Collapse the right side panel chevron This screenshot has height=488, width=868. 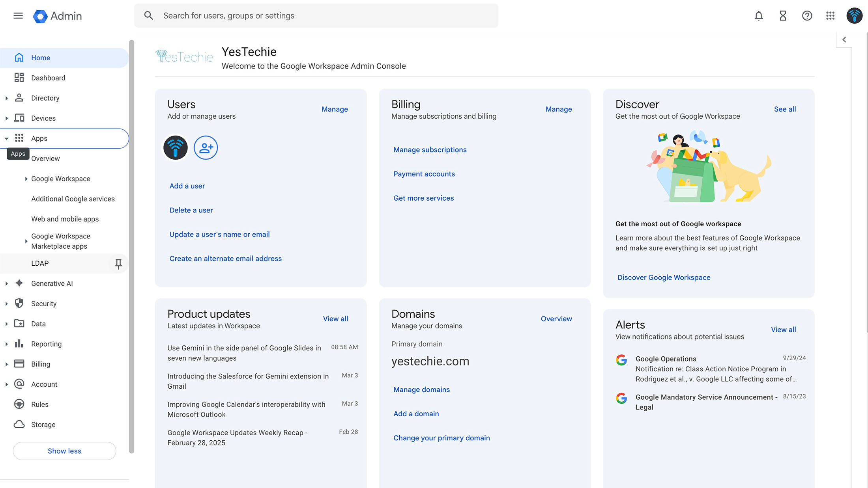point(844,39)
